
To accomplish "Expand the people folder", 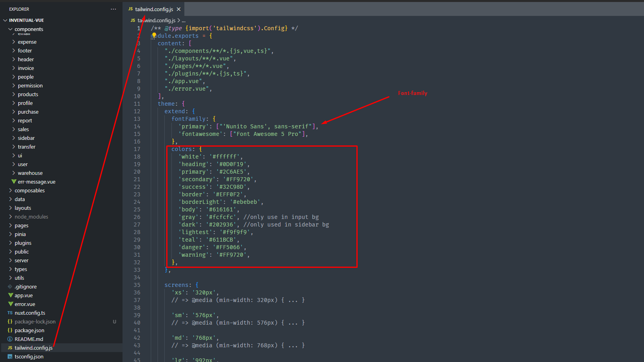I will [x=26, y=77].
